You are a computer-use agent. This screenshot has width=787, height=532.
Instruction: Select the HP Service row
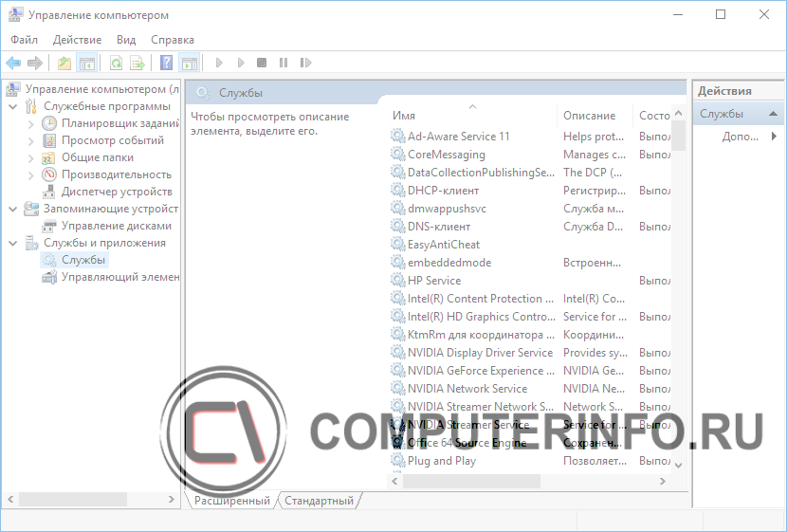tap(530, 281)
